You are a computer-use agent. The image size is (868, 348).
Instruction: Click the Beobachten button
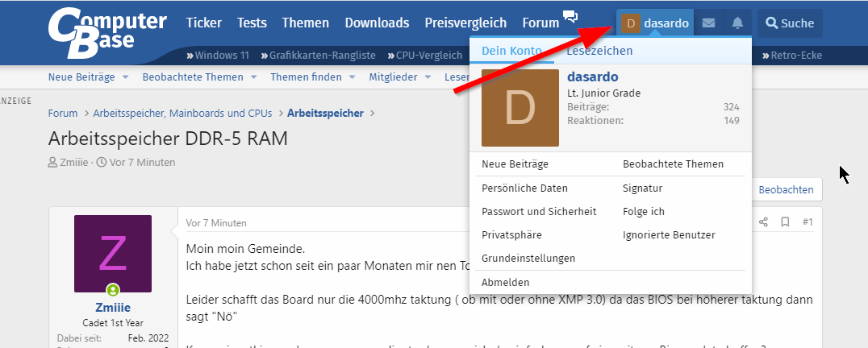click(x=786, y=190)
